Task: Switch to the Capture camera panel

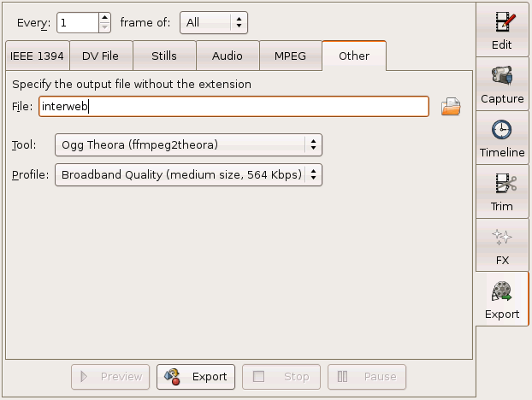Action: [x=502, y=85]
